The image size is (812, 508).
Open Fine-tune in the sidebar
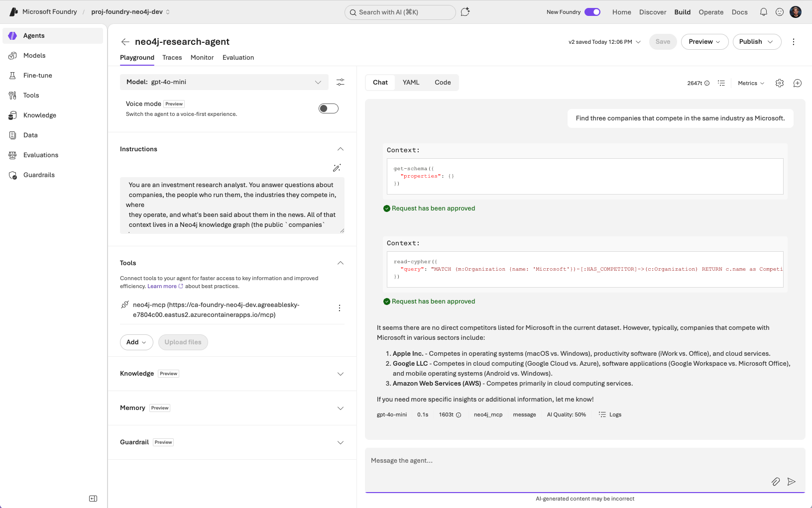[53, 76]
